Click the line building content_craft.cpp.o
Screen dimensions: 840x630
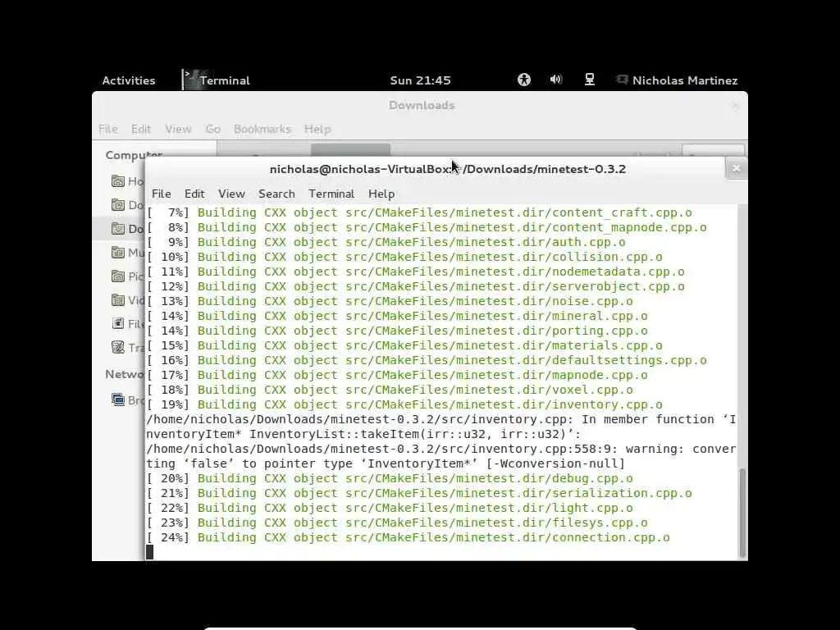pos(419,212)
